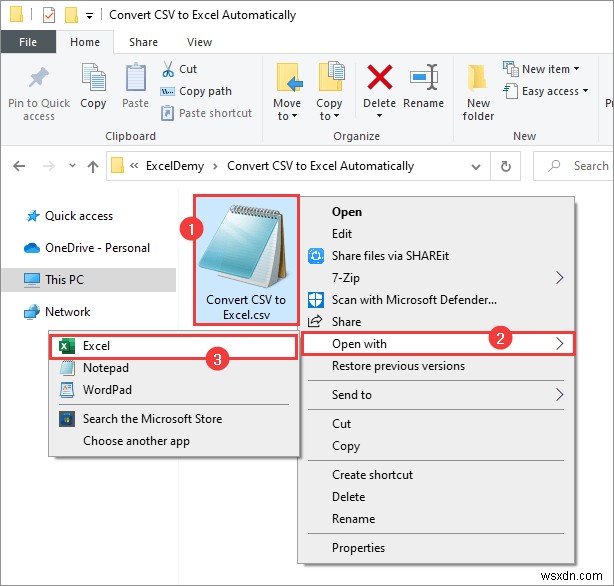Expand the Move to dropdown arrow
The width and height of the screenshot is (614, 586).
click(x=294, y=116)
